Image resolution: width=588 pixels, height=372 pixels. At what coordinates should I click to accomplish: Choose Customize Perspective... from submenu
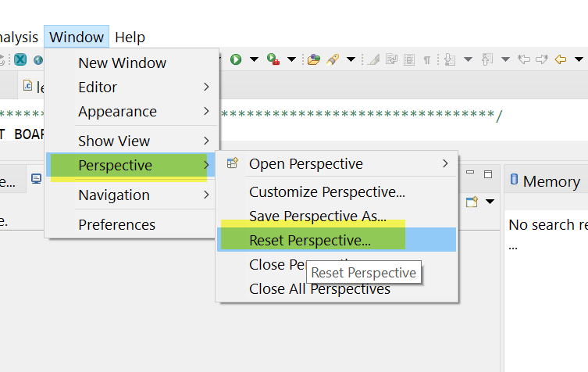click(337, 191)
